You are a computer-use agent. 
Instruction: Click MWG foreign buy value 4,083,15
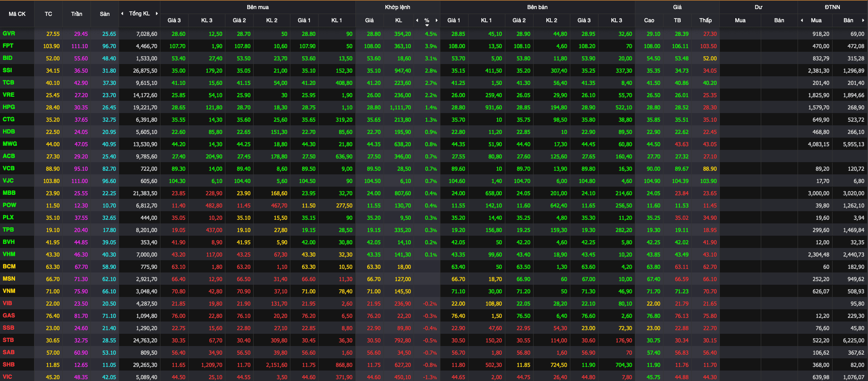coord(818,144)
